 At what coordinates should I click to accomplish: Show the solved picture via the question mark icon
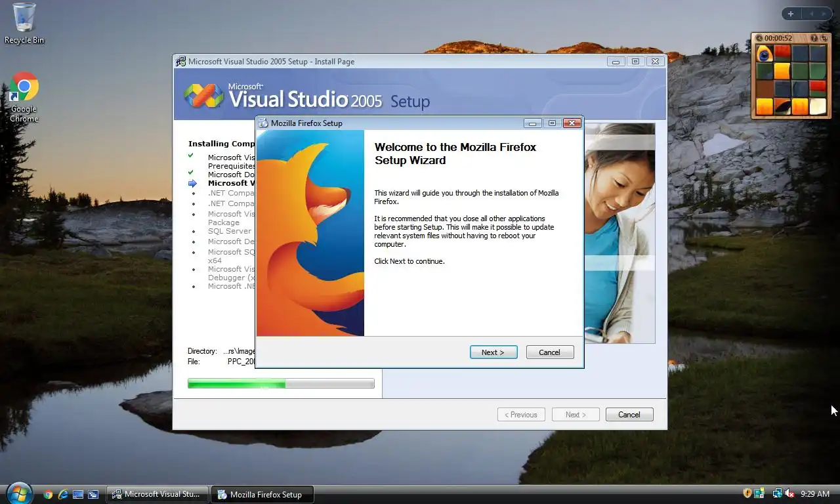(x=814, y=38)
